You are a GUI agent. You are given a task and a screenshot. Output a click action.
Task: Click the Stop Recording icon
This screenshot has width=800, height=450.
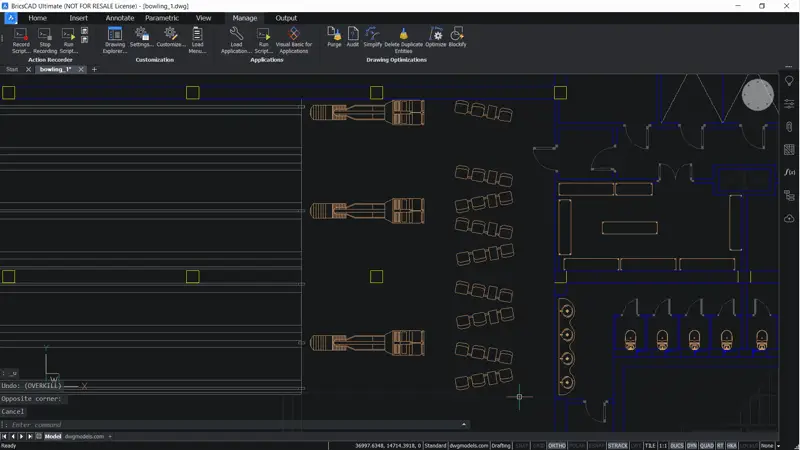[x=45, y=35]
